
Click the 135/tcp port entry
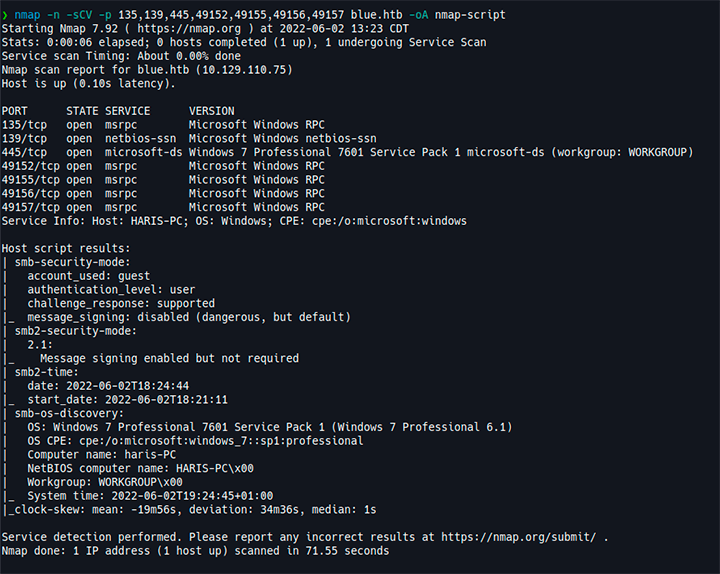tap(24, 125)
